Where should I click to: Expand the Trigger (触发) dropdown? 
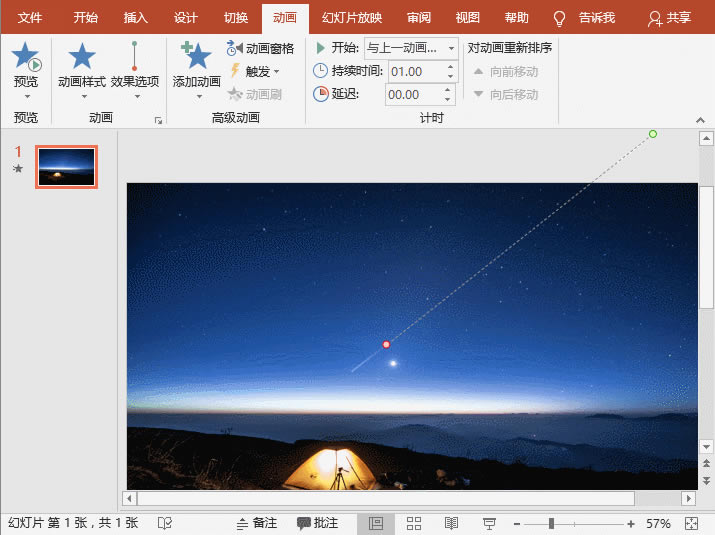(276, 71)
